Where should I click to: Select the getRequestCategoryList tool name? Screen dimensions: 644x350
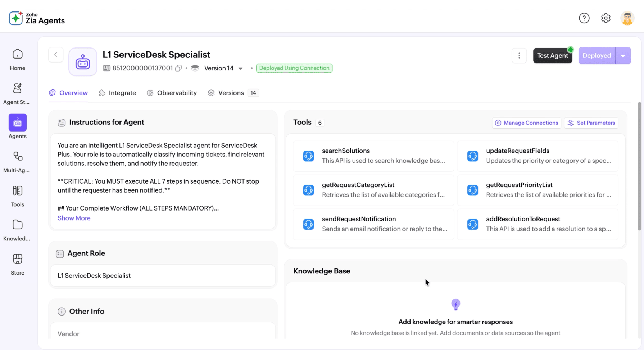[x=358, y=185]
